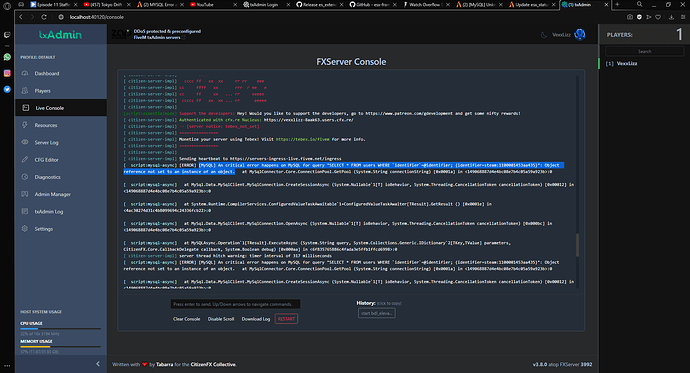Switch to the Episode 11 Staffel tab
Image resolution: width=690 pixels, height=373 pixels.
coord(54,4)
